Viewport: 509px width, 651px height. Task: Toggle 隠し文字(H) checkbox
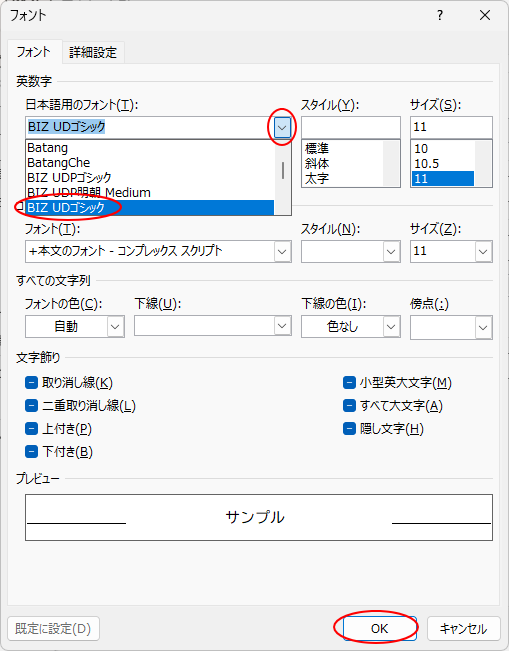(x=349, y=428)
